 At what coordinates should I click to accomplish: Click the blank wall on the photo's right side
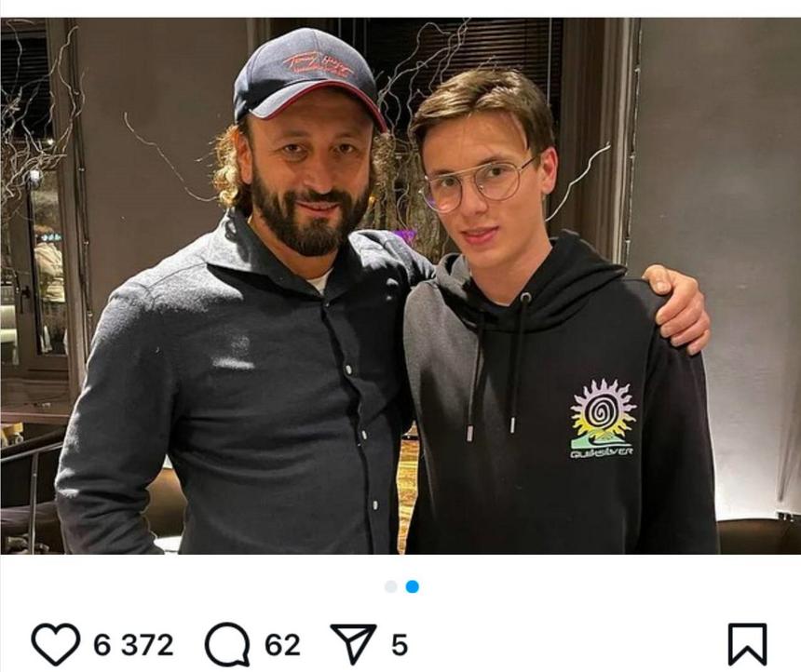(x=726, y=186)
